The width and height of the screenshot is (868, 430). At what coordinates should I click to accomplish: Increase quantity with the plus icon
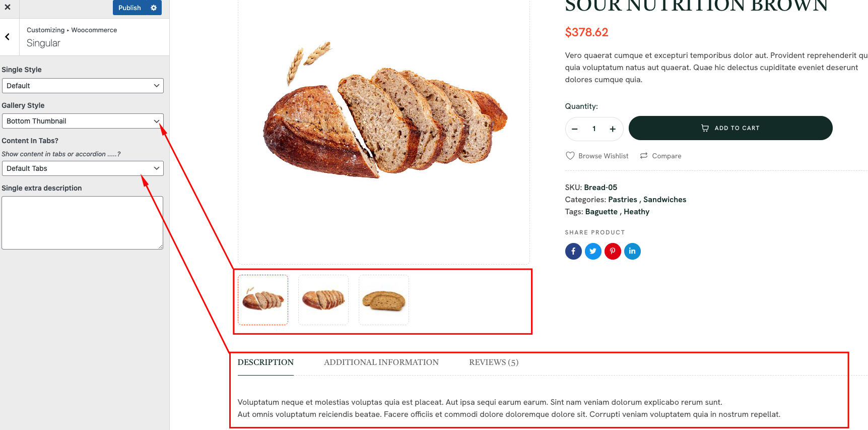[613, 129]
